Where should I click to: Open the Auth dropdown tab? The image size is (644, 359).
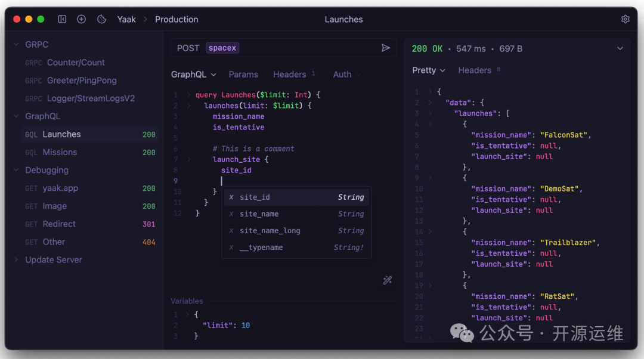point(346,75)
